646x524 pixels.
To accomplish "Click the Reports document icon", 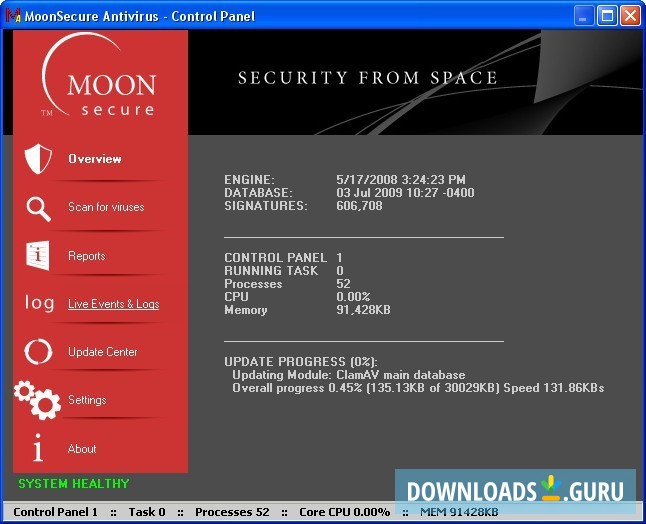I will [38, 255].
